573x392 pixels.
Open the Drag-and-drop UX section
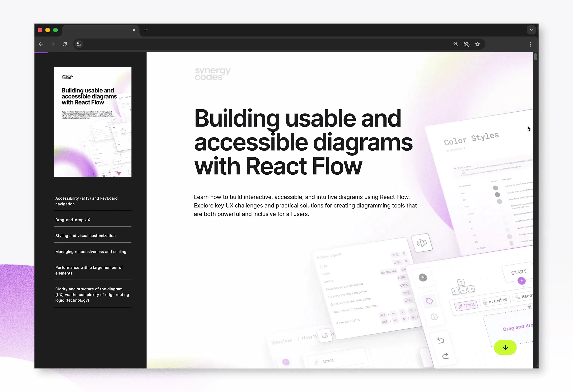tap(93, 219)
